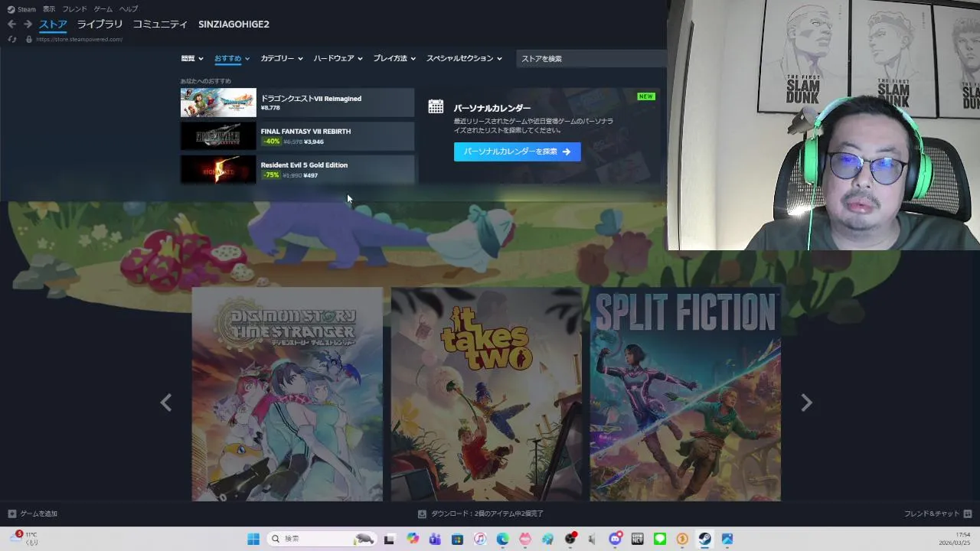Viewport: 980px width, 551px height.
Task: Open フレンド&チャット panel
Action: coord(938,514)
